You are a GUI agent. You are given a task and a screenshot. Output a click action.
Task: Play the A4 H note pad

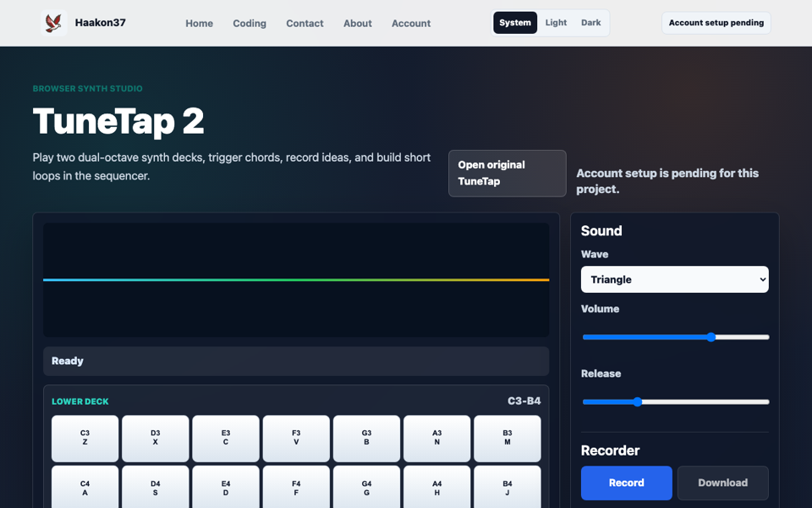(437, 488)
